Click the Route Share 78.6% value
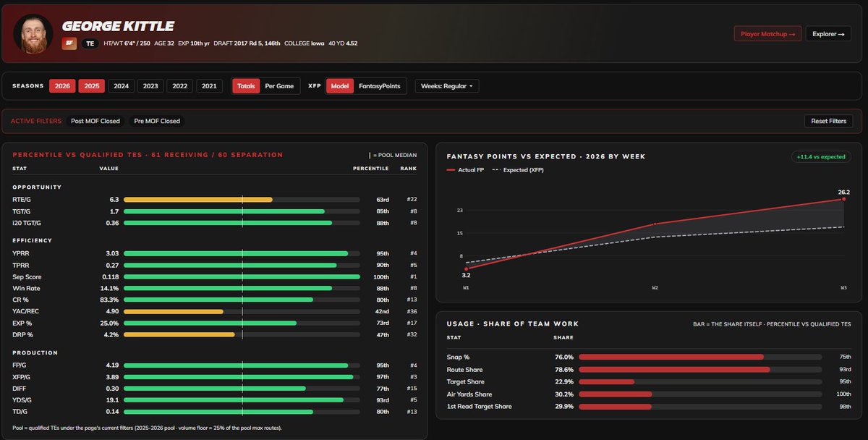The height and width of the screenshot is (440, 868). pos(563,369)
